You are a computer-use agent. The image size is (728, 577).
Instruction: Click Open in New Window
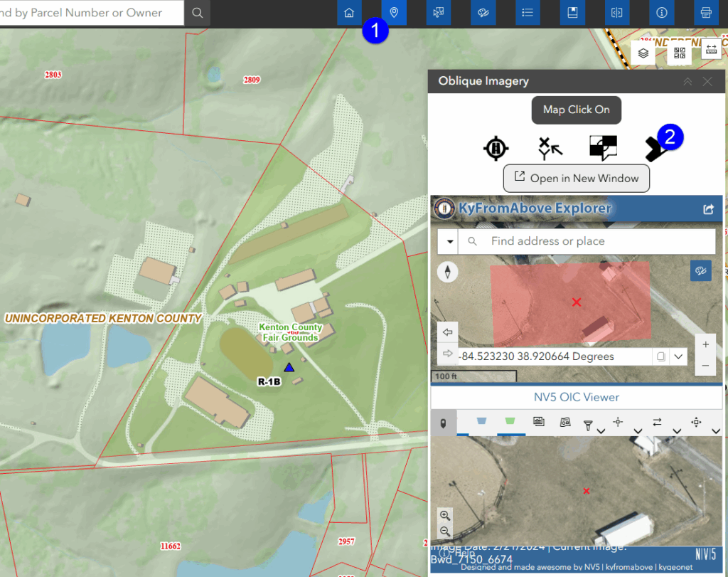coord(576,179)
